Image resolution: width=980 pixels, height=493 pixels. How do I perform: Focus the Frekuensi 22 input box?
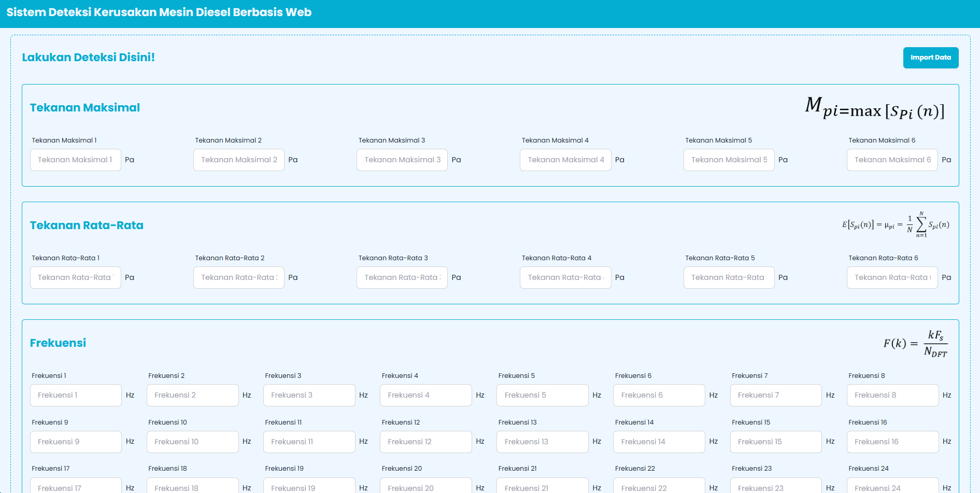tap(659, 486)
